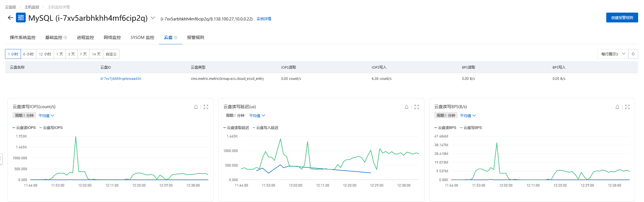Click 周期:1 分钟 label in 延迟 chart
The image size is (644, 202).
(235, 116)
